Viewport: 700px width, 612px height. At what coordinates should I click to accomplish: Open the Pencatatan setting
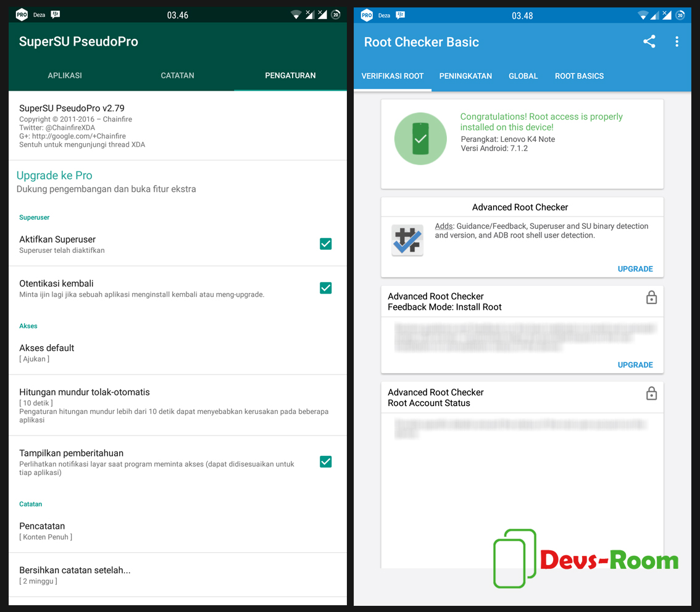coord(178,531)
